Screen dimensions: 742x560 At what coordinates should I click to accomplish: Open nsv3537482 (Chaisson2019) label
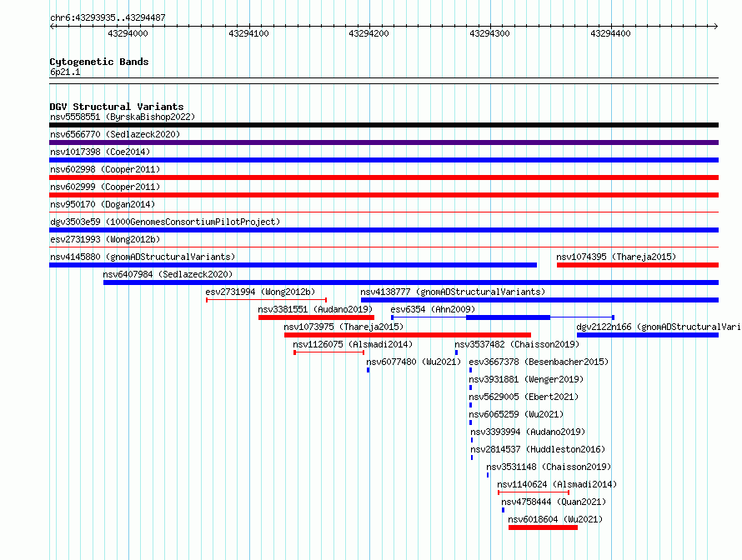(x=517, y=344)
